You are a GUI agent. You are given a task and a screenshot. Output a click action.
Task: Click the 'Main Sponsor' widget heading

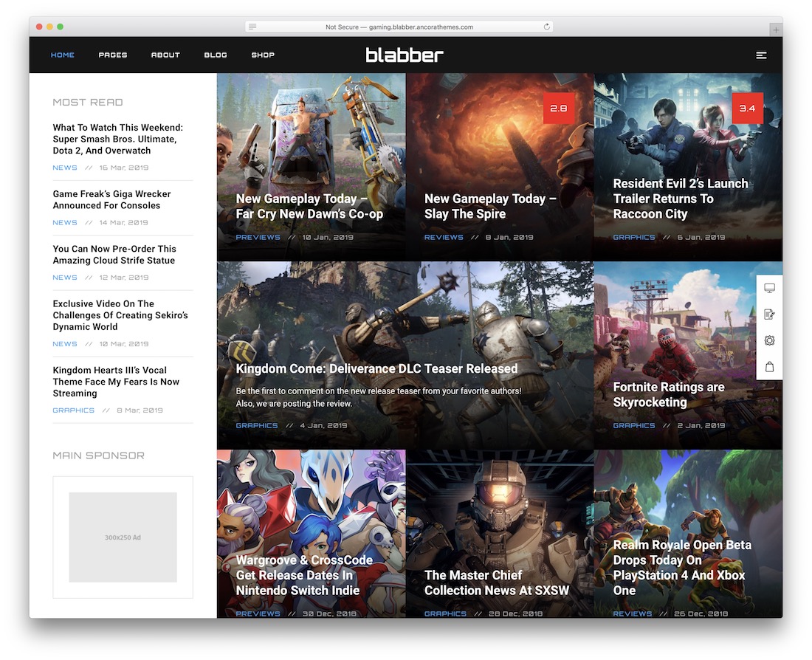point(98,456)
